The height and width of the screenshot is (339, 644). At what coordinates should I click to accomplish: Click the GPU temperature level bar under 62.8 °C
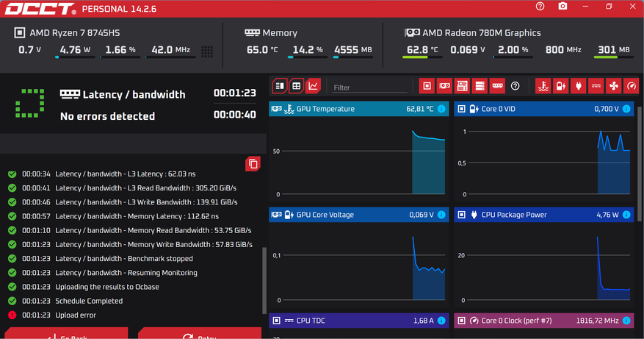(422, 57)
